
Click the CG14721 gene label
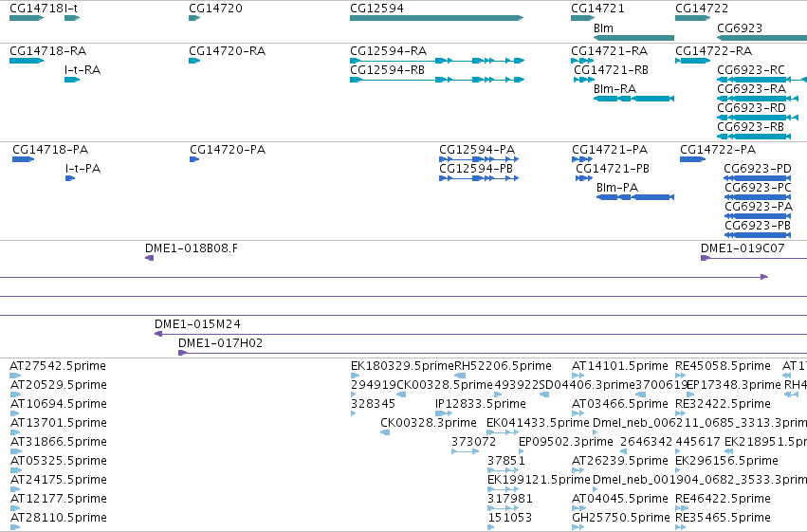pyautogui.click(x=597, y=9)
